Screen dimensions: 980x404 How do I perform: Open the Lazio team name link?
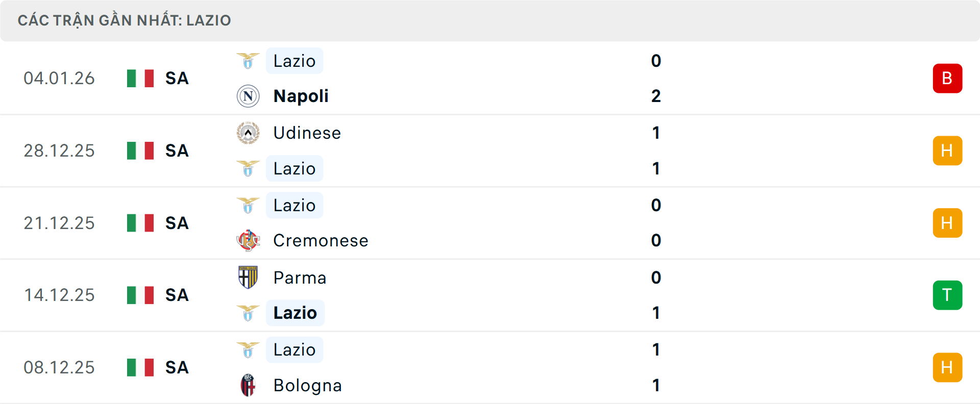tap(294, 61)
